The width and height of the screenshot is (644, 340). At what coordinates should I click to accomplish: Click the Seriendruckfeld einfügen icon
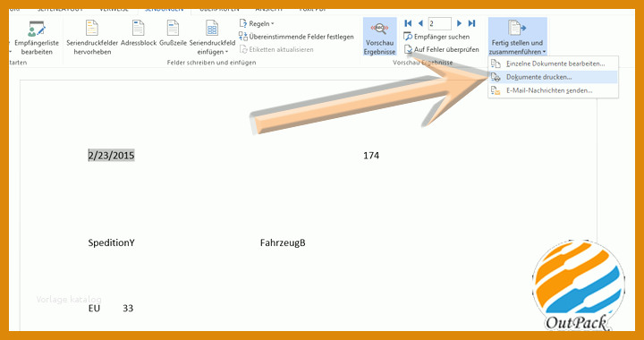point(212,29)
